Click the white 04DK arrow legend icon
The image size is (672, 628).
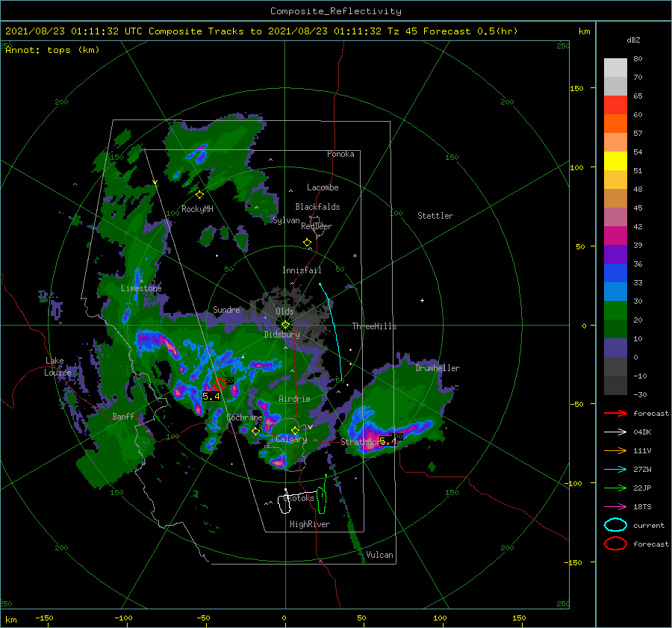coord(615,432)
